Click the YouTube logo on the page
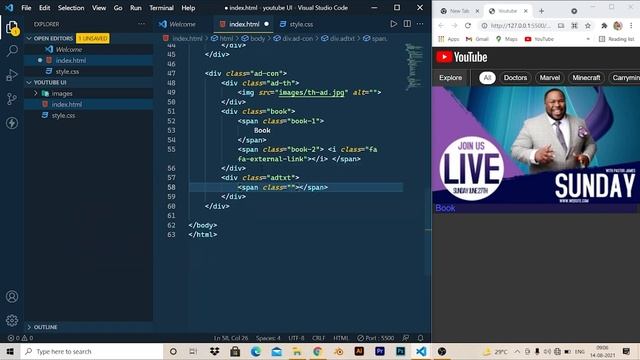This screenshot has height=360, width=640. (x=462, y=57)
